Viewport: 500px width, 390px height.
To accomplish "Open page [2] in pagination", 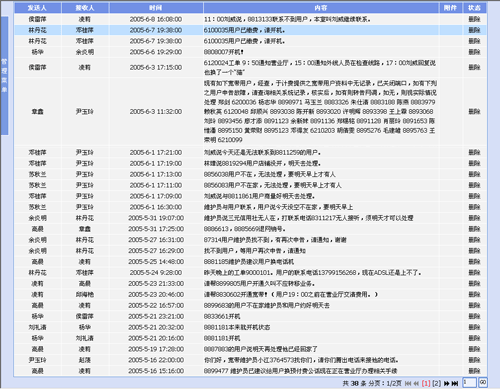I will [x=436, y=383].
